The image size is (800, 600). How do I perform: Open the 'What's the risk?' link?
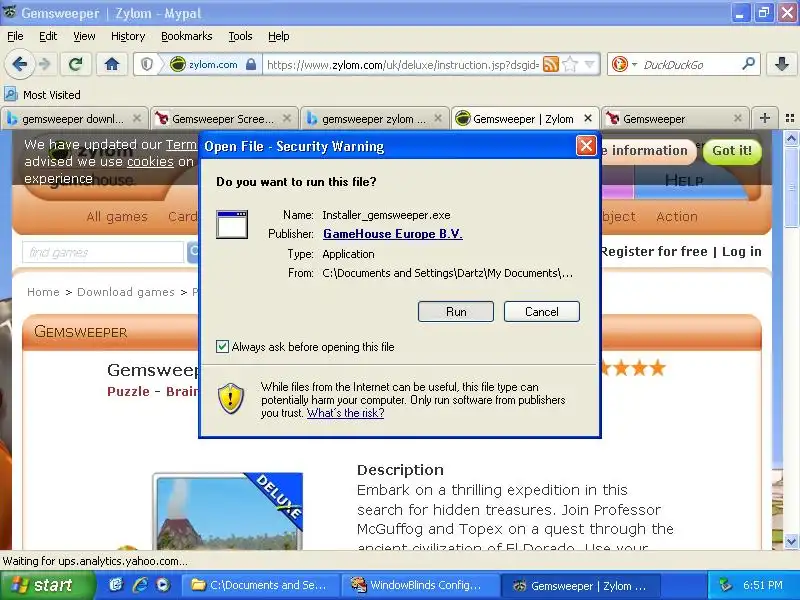[345, 413]
